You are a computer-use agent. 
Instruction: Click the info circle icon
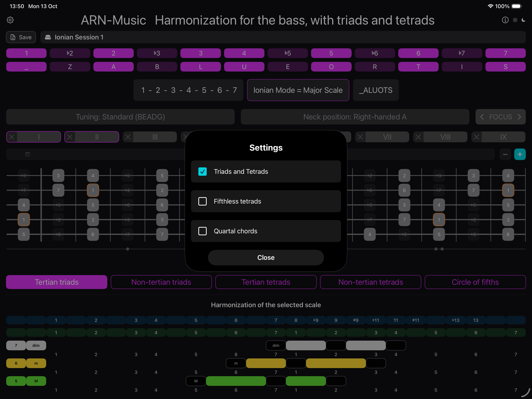click(505, 20)
